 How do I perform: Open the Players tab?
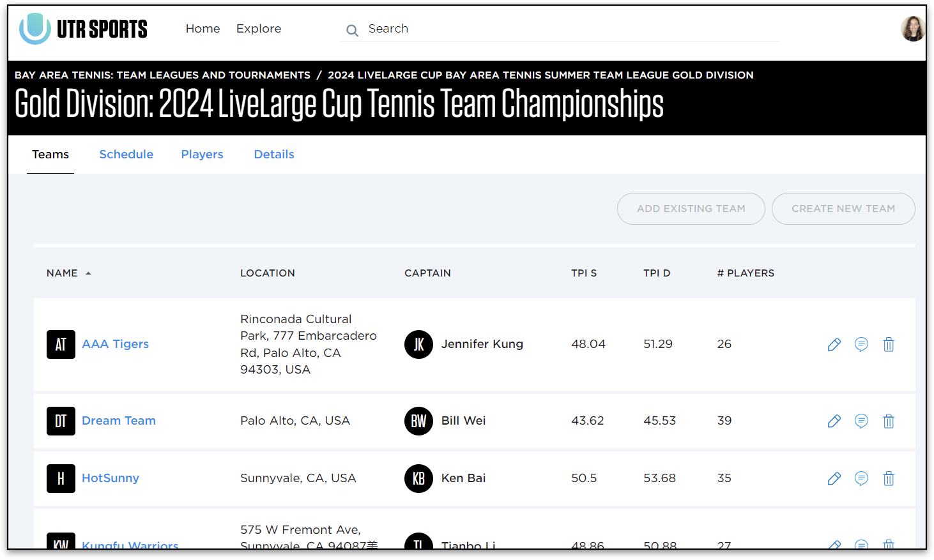(x=202, y=154)
